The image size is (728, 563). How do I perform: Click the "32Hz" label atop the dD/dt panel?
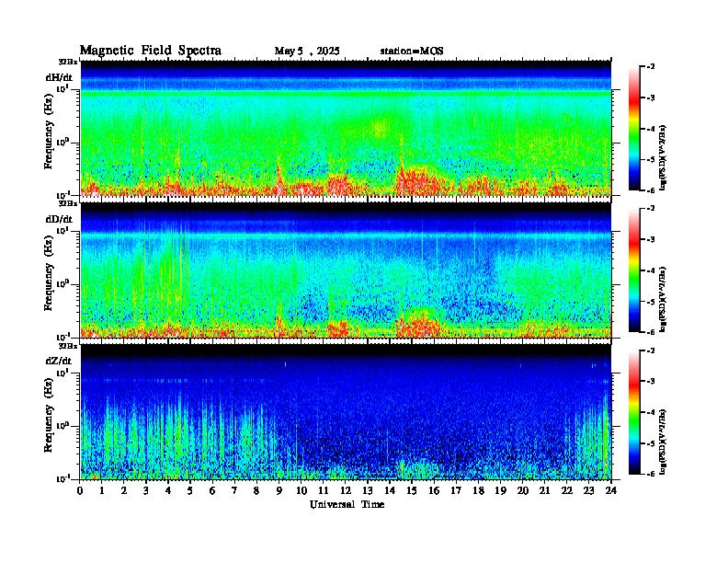pyautogui.click(x=68, y=203)
